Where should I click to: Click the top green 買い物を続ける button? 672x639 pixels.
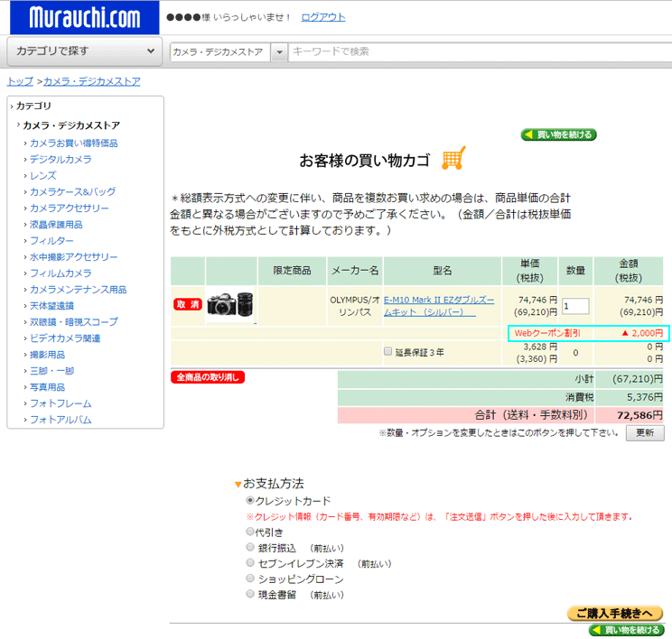pyautogui.click(x=558, y=134)
